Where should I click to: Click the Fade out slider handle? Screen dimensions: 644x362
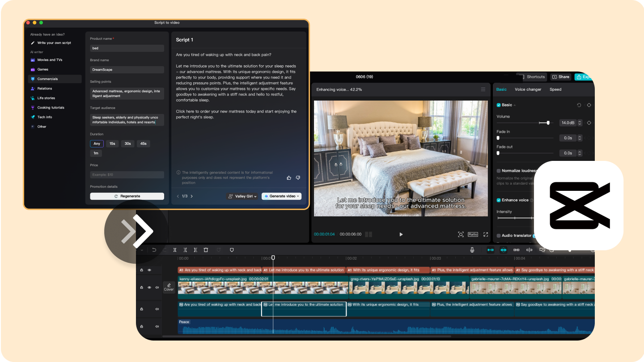(498, 153)
